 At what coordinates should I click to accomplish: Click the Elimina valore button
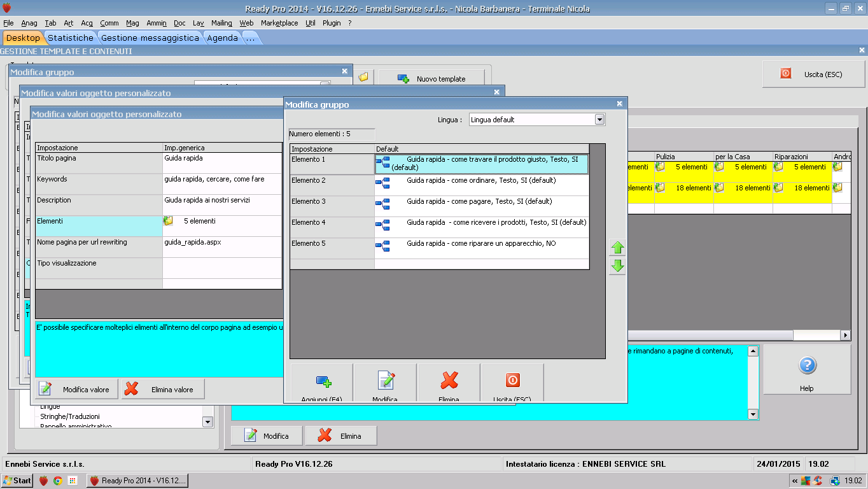tap(163, 389)
